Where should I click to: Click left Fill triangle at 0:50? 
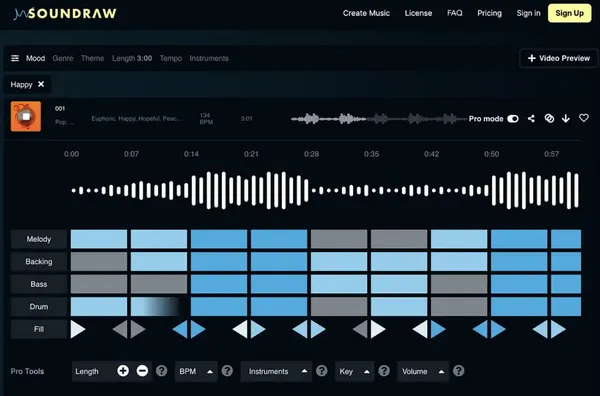tap(481, 329)
